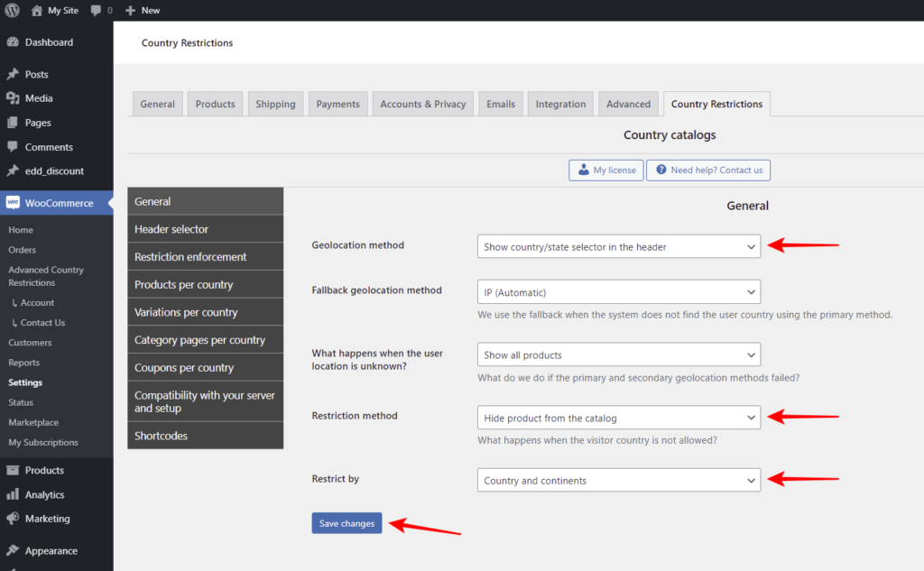Screen dimensions: 924x571
Task: Switch to the Products settings tab
Action: click(x=215, y=104)
